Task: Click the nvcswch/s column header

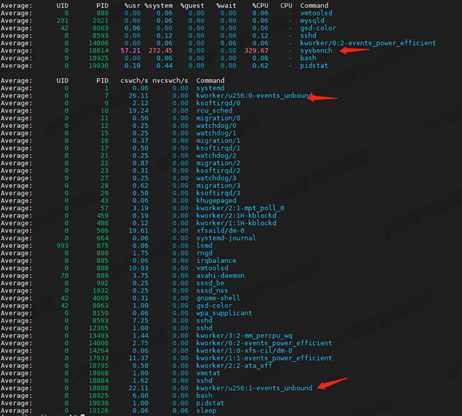Action: [x=170, y=81]
